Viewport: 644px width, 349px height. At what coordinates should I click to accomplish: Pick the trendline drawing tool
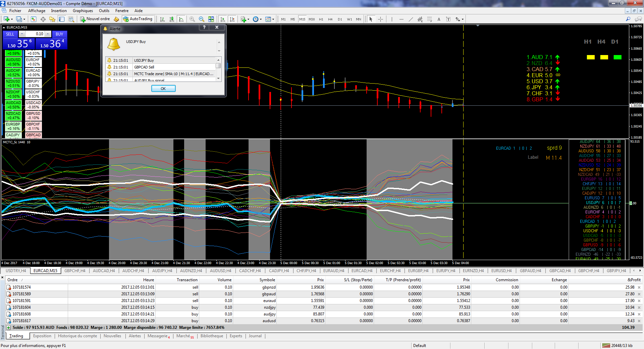coord(411,19)
